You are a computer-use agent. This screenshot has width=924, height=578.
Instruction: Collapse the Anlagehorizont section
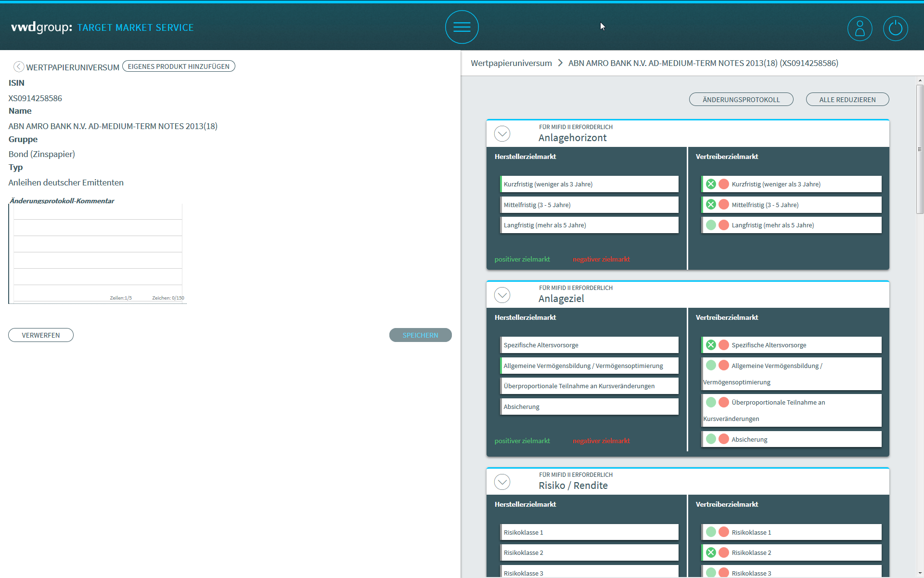coord(502,133)
